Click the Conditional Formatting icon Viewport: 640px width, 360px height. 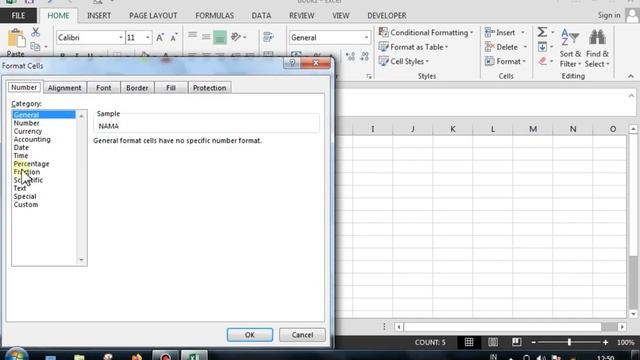(x=383, y=32)
